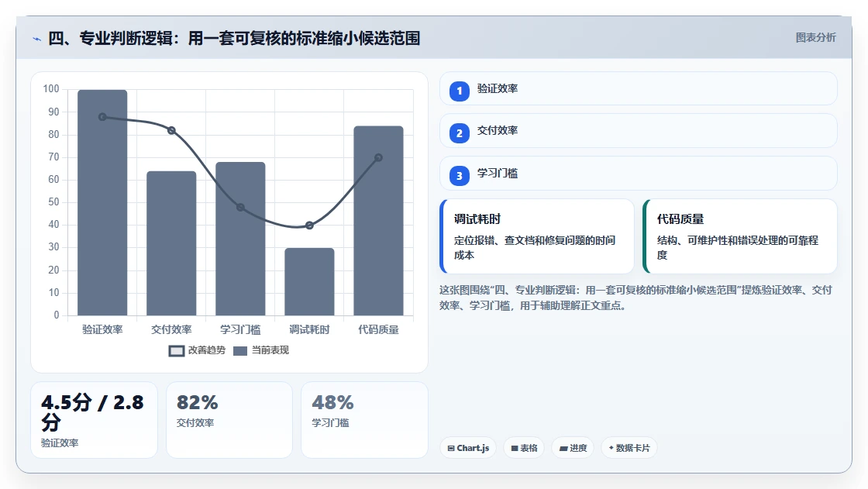
Task: Click the 表格 tag square icon
Action: tap(515, 448)
